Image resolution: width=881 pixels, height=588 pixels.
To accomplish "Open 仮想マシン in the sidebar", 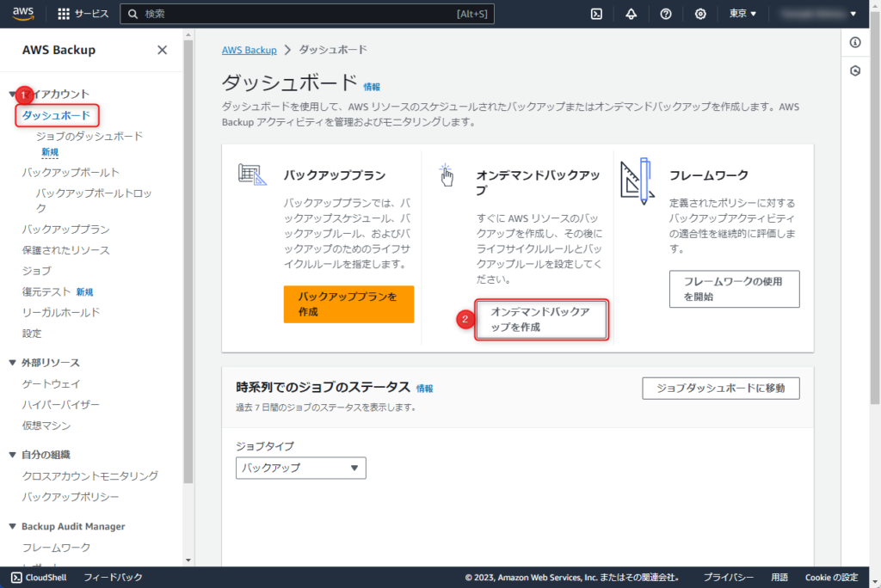I will point(46,426).
